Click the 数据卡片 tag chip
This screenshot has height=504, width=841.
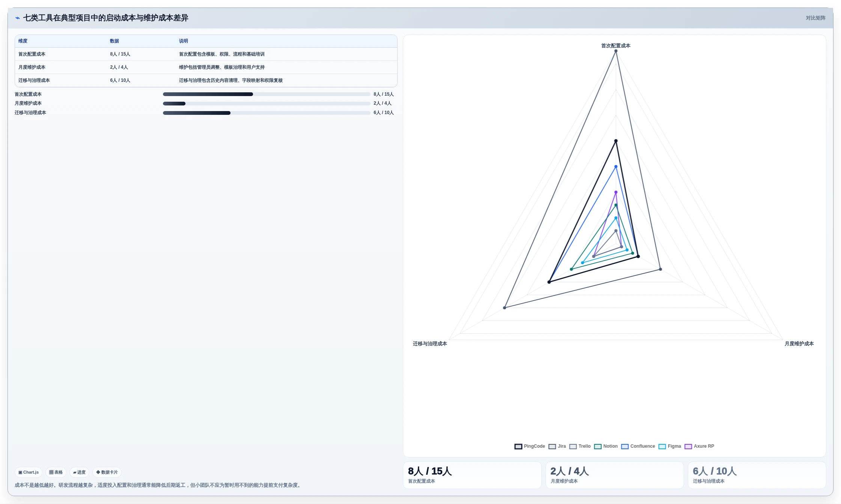[107, 472]
